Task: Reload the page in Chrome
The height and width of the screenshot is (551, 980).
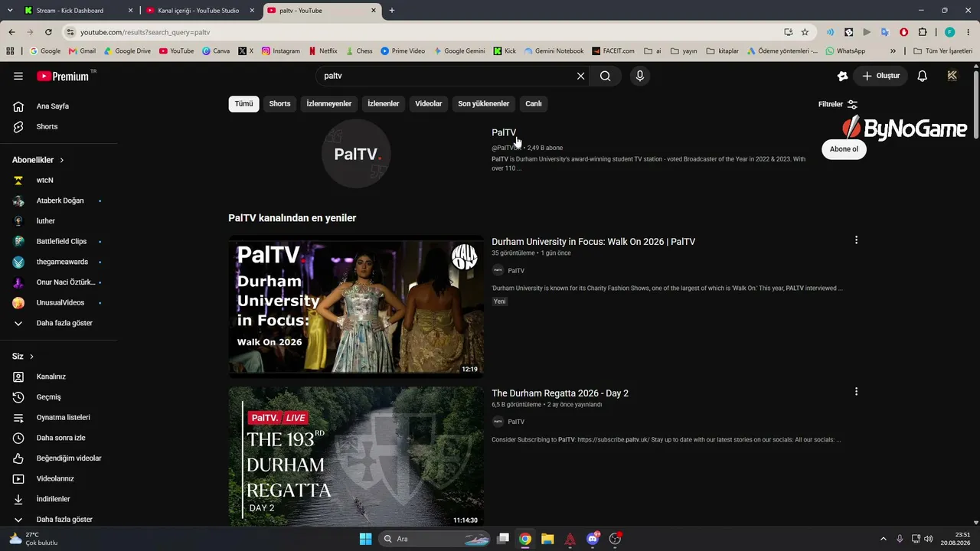Action: (48, 32)
